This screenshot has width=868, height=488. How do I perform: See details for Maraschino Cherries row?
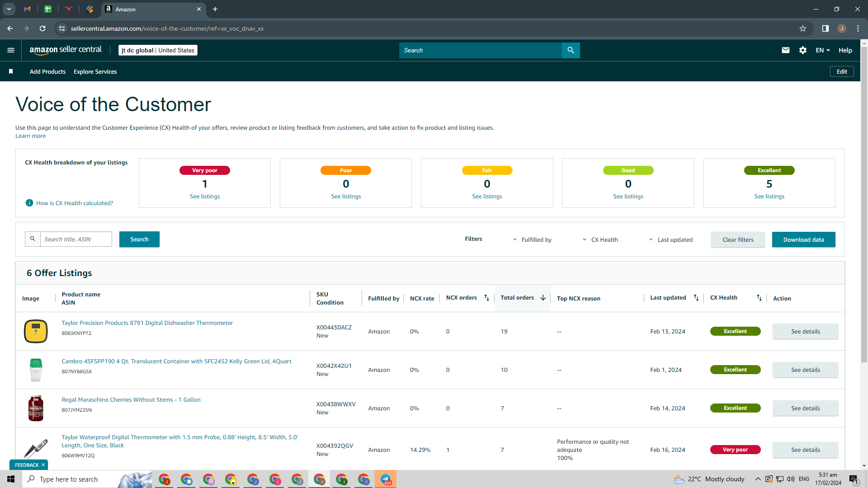(805, 408)
